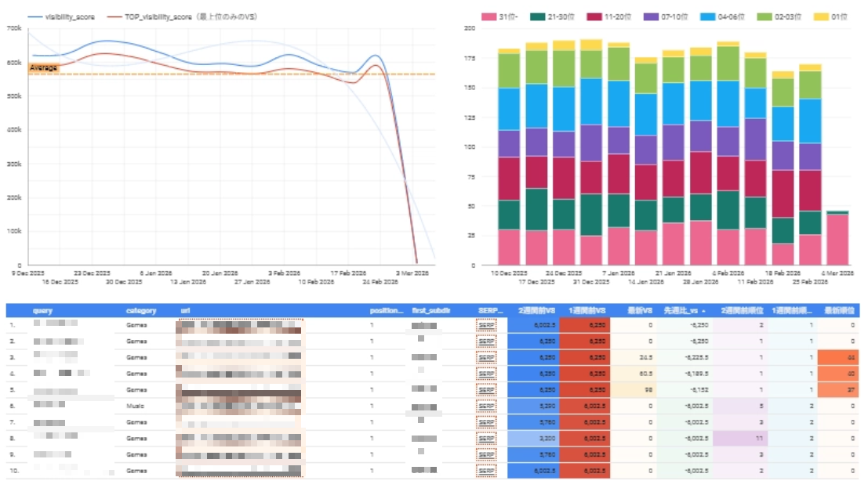
Task: Click the SERP link in row 10
Action: click(x=486, y=471)
